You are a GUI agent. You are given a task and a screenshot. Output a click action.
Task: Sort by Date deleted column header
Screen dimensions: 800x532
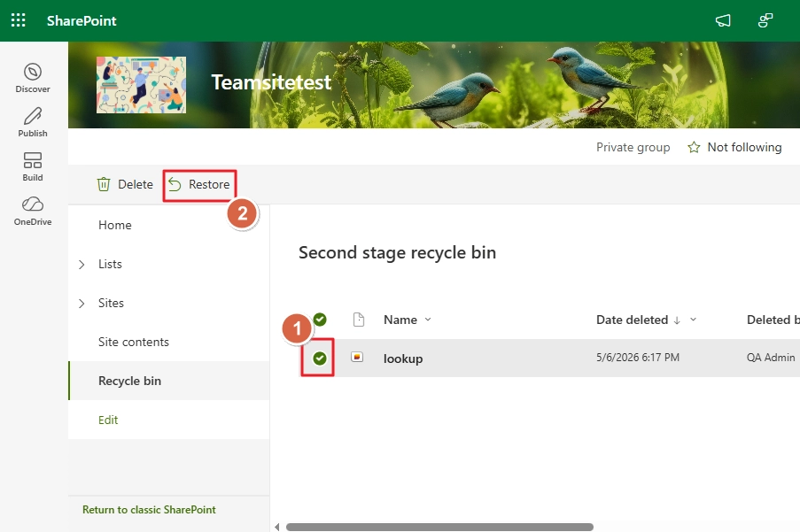pos(633,320)
